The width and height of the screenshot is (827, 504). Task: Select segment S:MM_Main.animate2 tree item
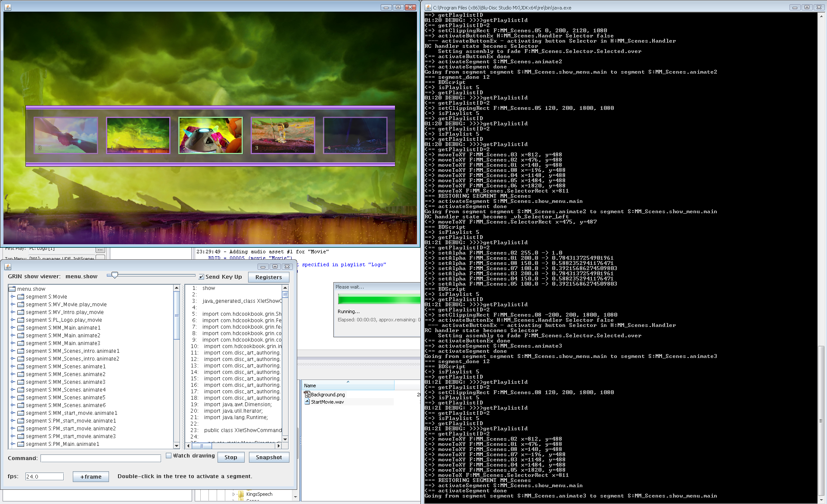[x=63, y=336]
